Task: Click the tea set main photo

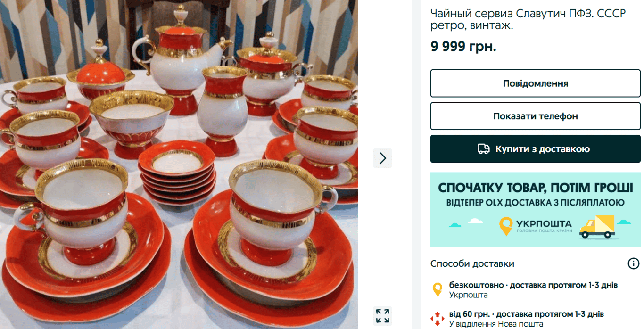Action: pyautogui.click(x=179, y=164)
